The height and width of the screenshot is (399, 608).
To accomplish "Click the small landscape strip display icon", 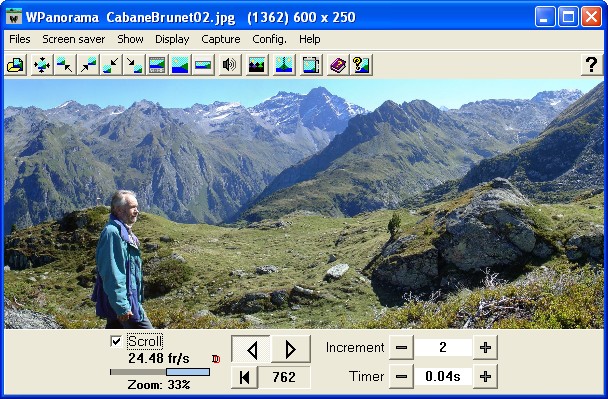I will tap(203, 64).
